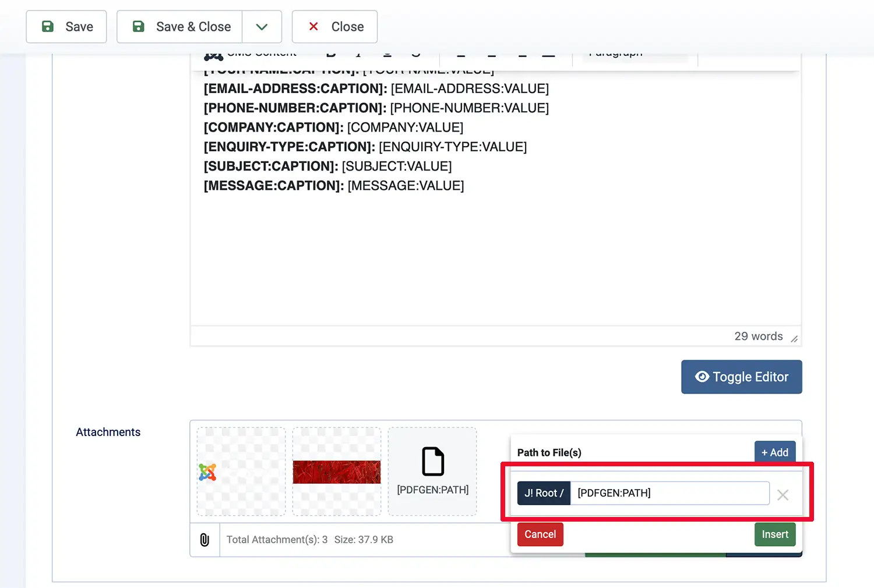Remove the path row with X icon
The height and width of the screenshot is (588, 874).
click(x=783, y=495)
